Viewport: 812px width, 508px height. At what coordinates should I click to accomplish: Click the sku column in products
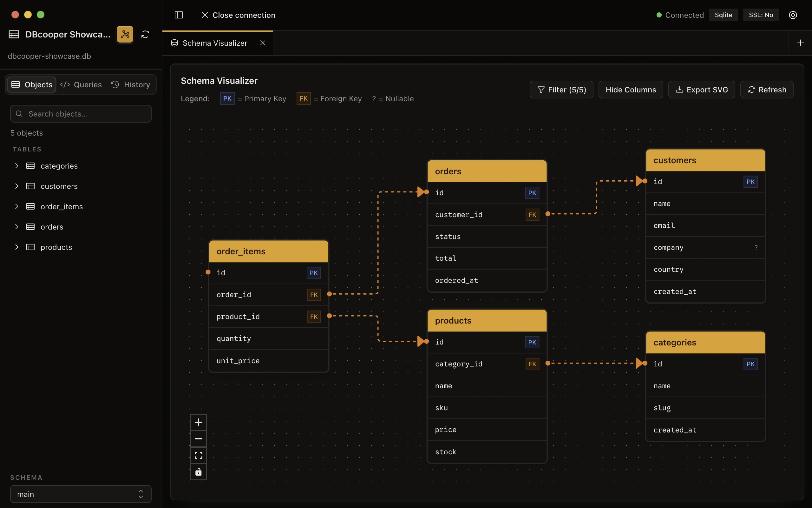click(x=487, y=408)
